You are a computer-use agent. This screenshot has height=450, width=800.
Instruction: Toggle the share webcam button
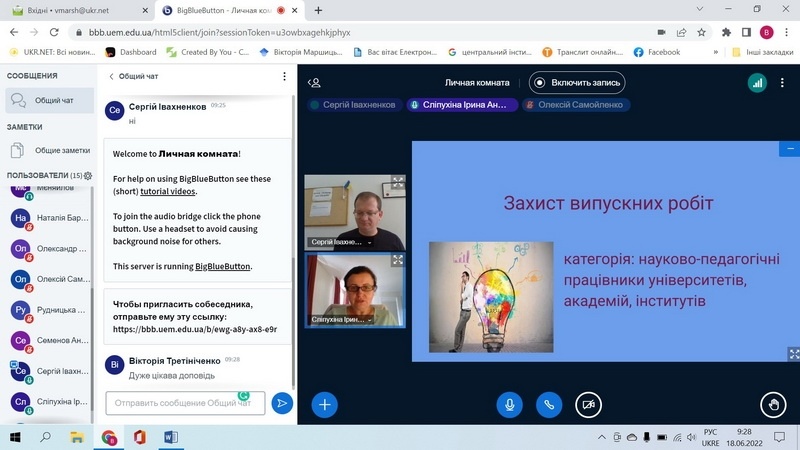(588, 404)
